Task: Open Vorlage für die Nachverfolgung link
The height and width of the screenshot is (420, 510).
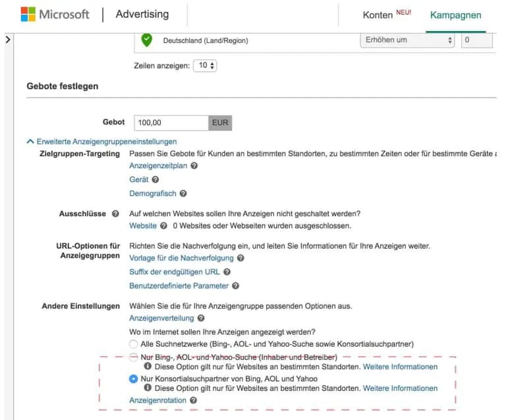Action: click(181, 258)
